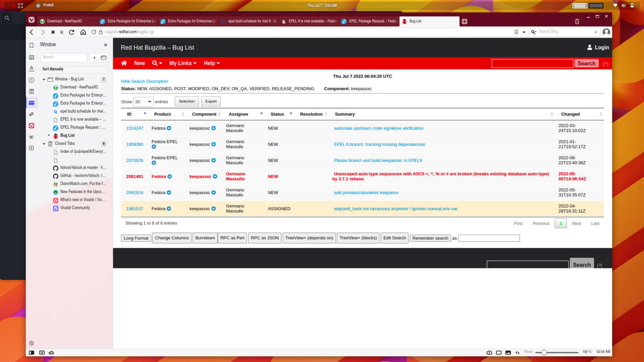Click the Search Bing field
This screenshot has height=362, width=644.
(x=565, y=32)
